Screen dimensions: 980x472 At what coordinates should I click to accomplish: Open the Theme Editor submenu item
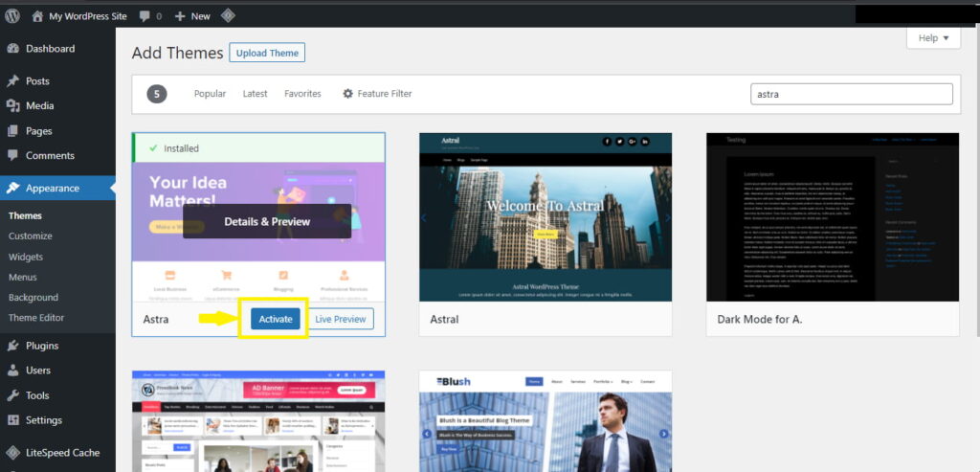[36, 318]
